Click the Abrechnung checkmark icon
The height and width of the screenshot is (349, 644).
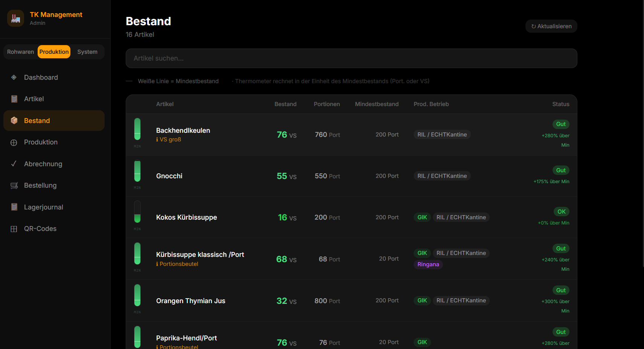(x=14, y=164)
